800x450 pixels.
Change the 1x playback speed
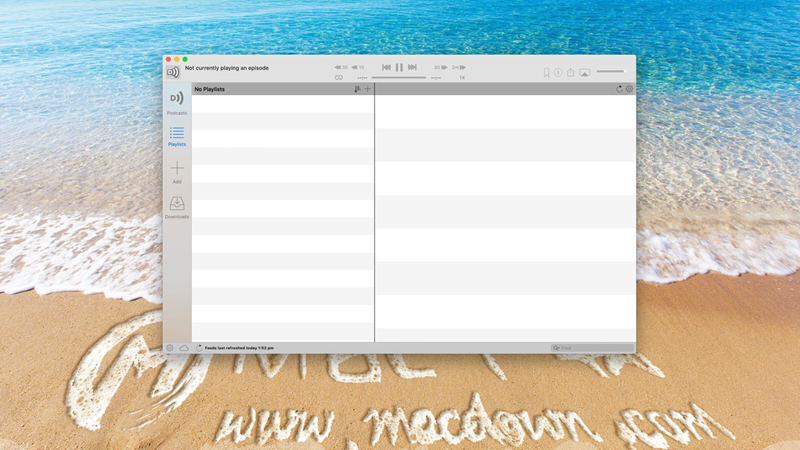coord(462,78)
